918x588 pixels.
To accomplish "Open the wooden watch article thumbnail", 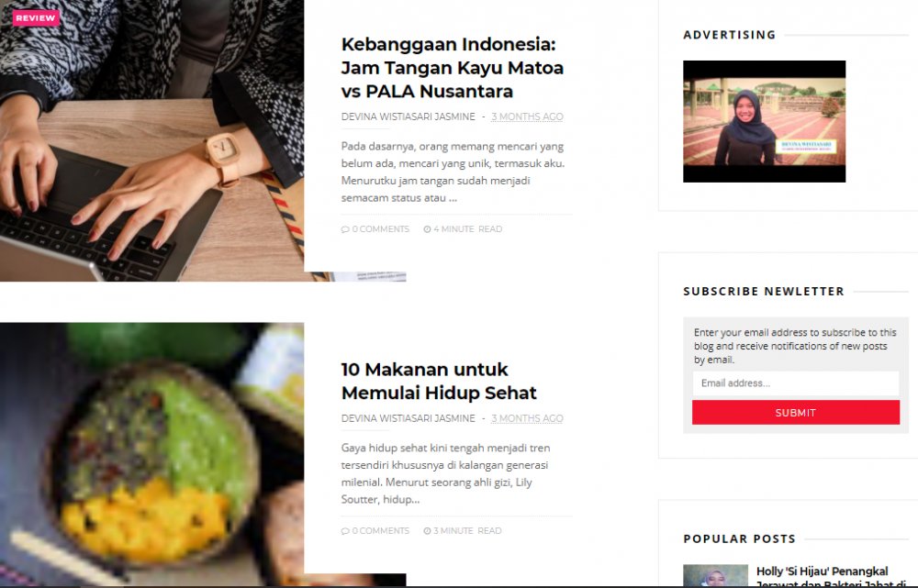I will (x=152, y=140).
